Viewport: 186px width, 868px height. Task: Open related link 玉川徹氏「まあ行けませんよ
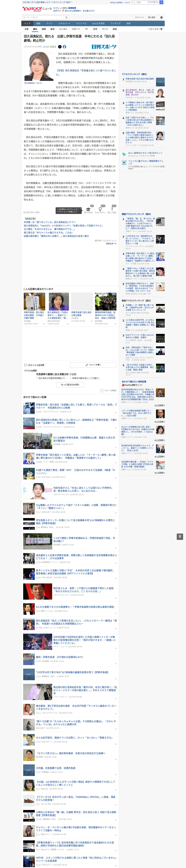49,229
